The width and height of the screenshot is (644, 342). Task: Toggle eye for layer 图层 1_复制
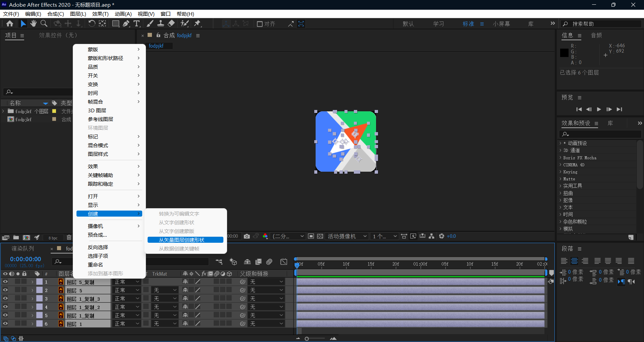click(x=5, y=315)
